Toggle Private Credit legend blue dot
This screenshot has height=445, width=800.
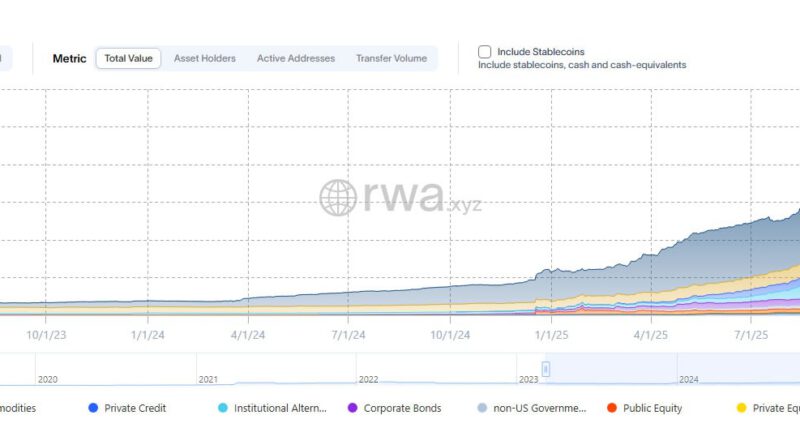(x=93, y=408)
